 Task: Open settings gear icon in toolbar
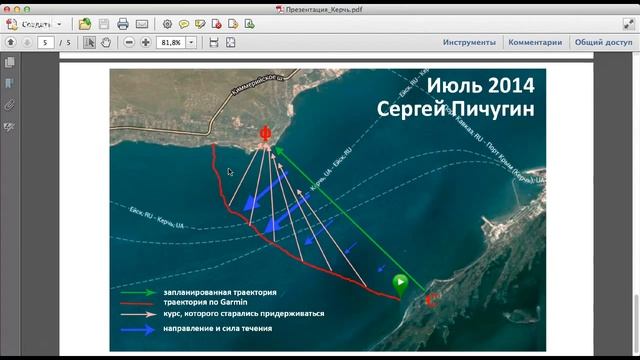click(167, 24)
